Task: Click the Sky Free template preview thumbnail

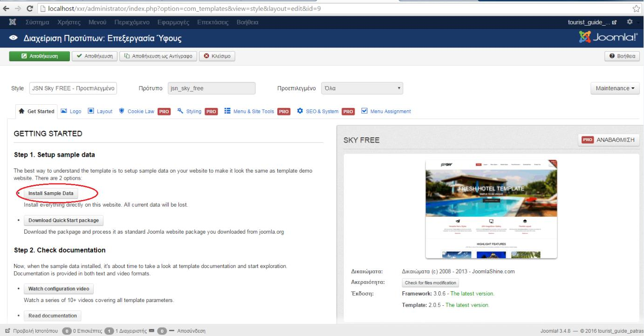Action: (492, 209)
